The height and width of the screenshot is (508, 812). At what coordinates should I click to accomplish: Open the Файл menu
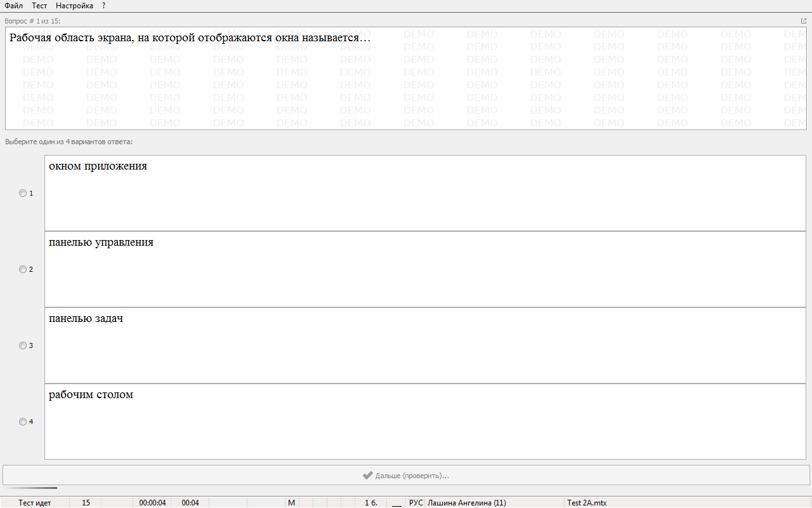click(14, 6)
